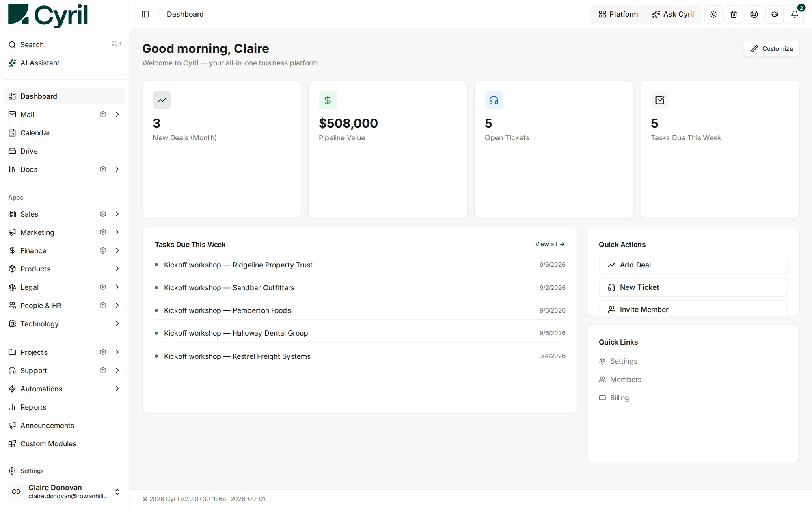812x508 pixels.
Task: Open the Docs settings gear
Action: point(103,169)
